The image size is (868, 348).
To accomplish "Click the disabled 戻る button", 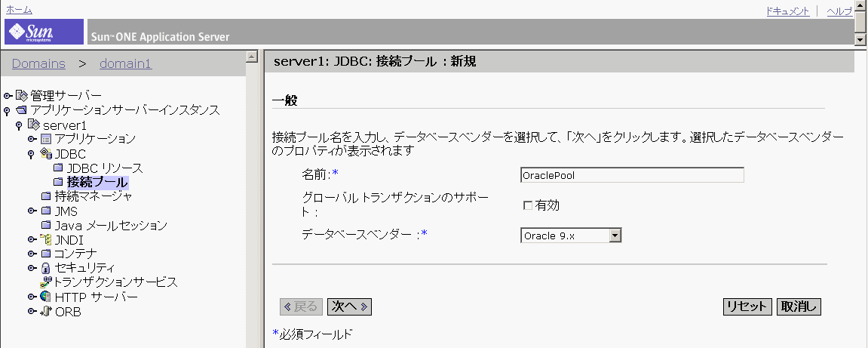I will click(301, 306).
